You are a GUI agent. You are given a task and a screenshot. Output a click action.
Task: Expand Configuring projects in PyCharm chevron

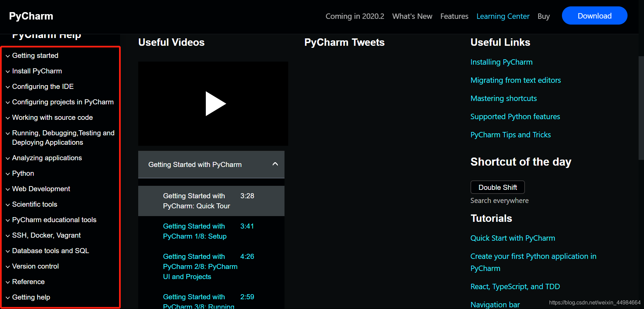(x=8, y=102)
